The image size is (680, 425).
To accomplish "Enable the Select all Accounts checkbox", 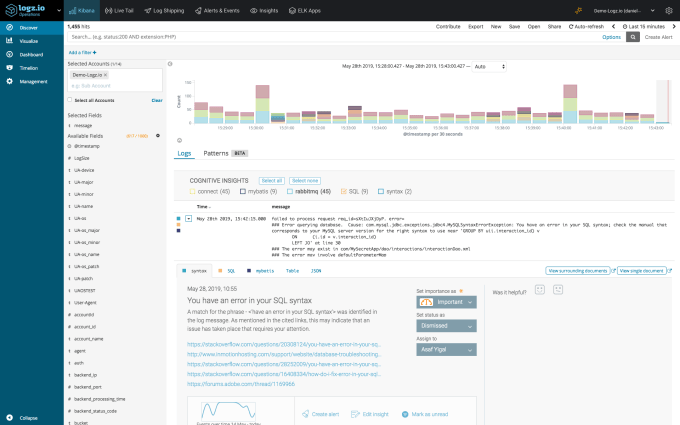I will [x=69, y=100].
